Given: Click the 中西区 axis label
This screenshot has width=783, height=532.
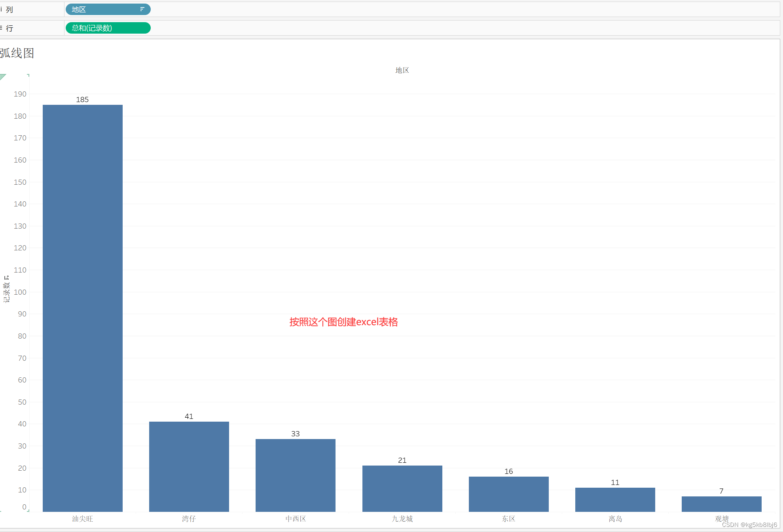Looking at the screenshot, I should (x=296, y=519).
